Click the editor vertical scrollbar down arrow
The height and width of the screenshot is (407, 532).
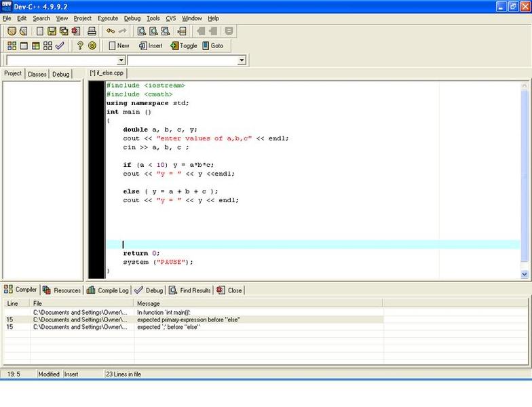pos(525,273)
